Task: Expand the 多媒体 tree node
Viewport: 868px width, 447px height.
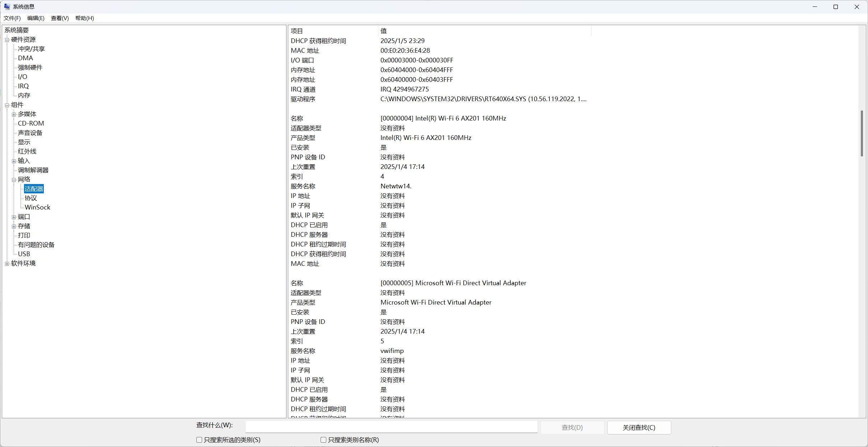Action: tap(14, 114)
